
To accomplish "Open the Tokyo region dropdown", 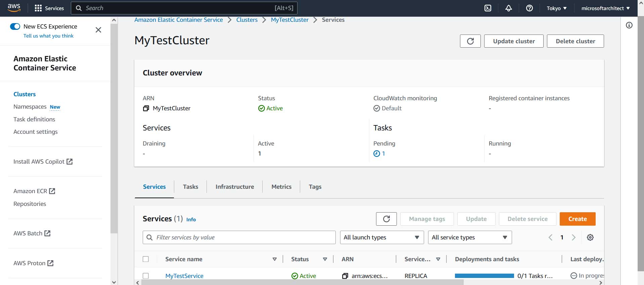I will pos(557,8).
